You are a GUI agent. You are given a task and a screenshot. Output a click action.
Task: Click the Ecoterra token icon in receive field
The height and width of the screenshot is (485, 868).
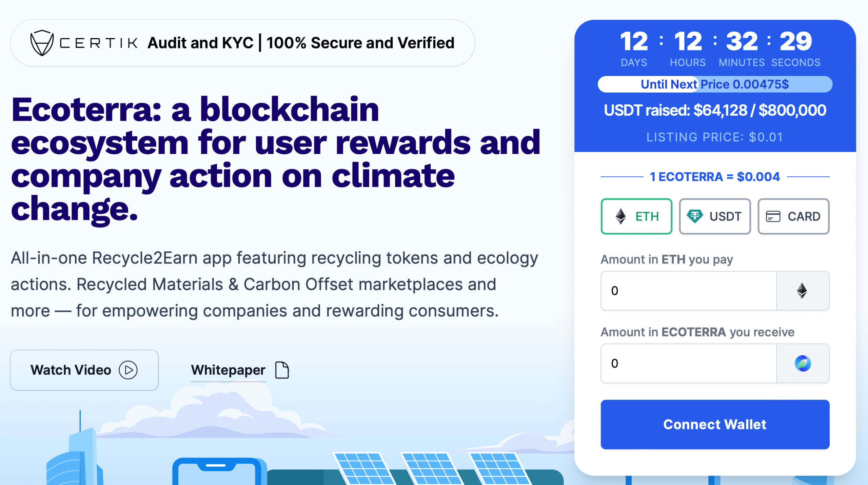pyautogui.click(x=803, y=364)
